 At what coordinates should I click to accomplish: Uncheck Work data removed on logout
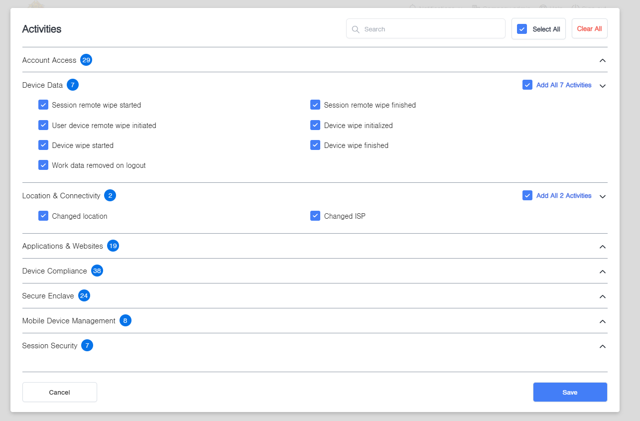43,165
